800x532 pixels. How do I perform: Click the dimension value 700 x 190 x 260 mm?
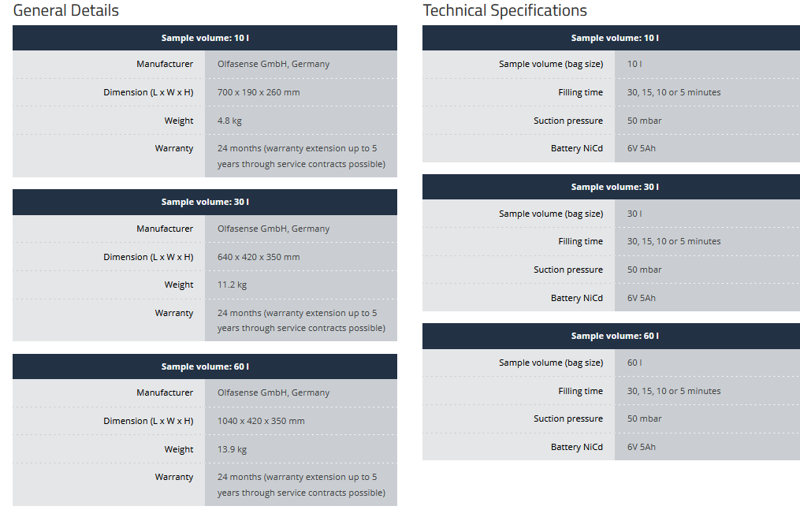tap(259, 92)
